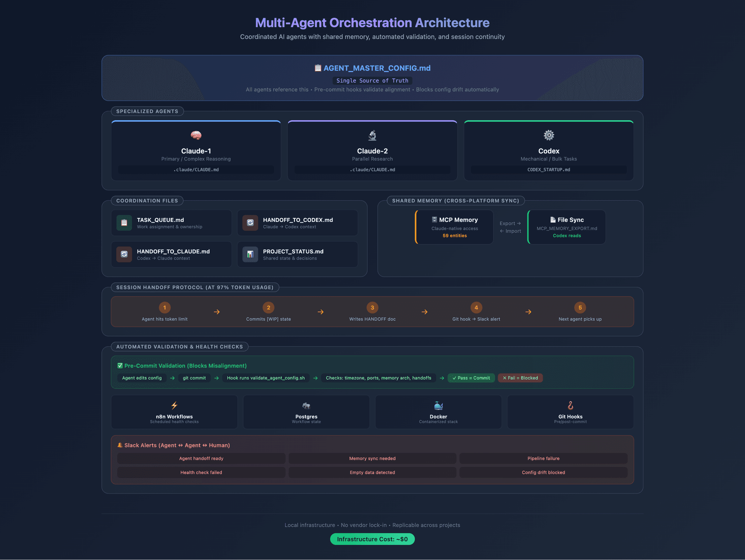Click the n8n Workflows lightning icon
The image size is (745, 560).
174,406
